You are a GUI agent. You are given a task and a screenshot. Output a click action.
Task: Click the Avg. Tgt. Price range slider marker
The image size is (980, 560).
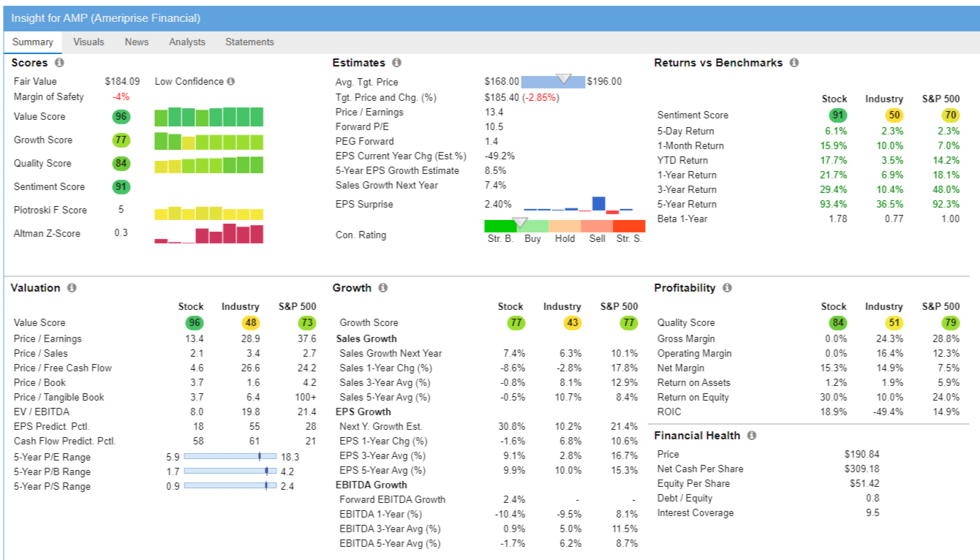[x=564, y=79]
